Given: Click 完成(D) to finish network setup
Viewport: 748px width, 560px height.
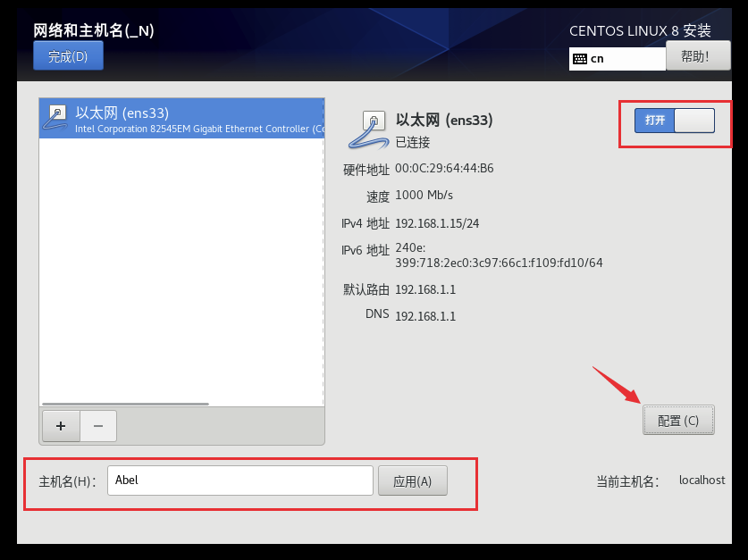Looking at the screenshot, I should [x=68, y=55].
